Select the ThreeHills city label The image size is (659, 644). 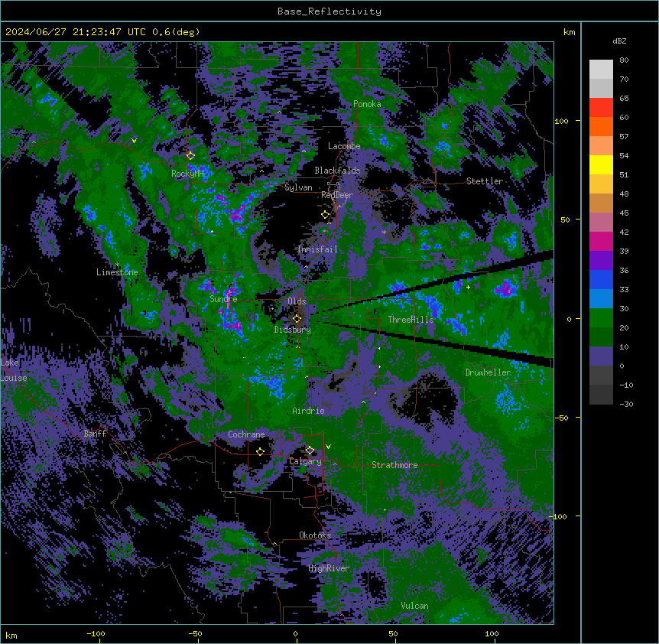[x=411, y=320]
